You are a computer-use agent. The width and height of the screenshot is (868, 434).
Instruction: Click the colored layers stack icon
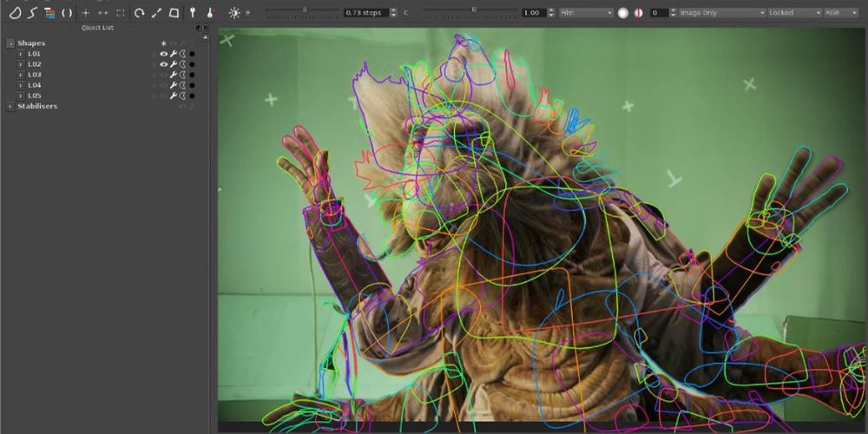point(49,13)
